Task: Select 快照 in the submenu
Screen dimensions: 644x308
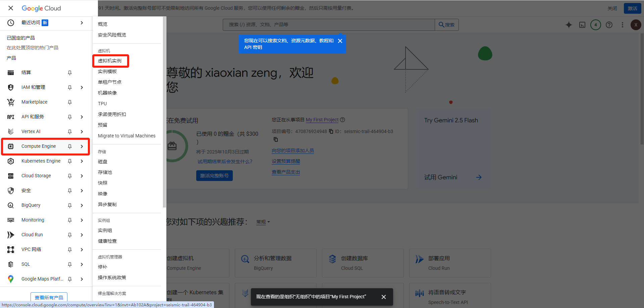Action: [103, 183]
